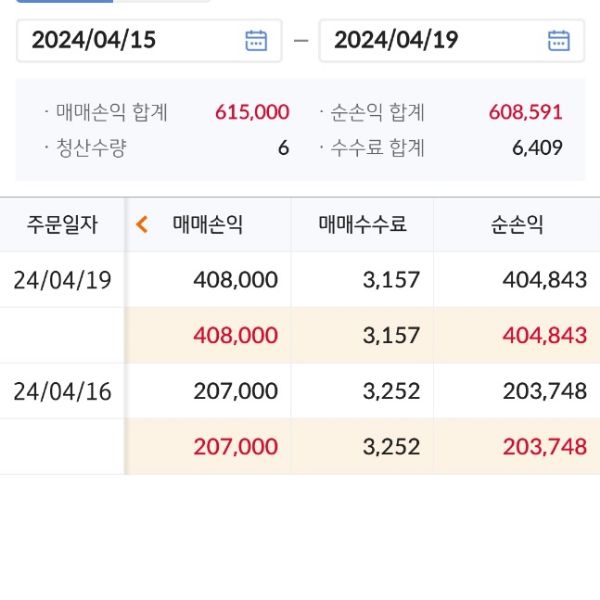
Task: Select the 24/04/19 order date row
Action: click(x=62, y=280)
